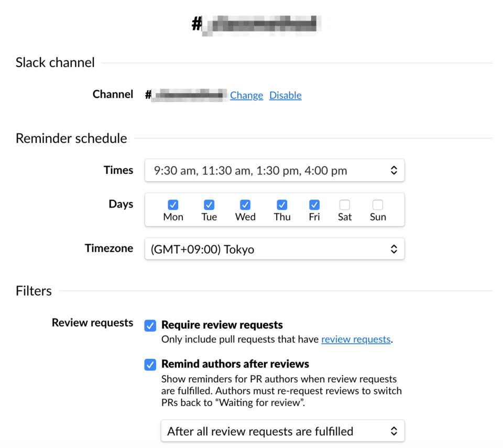Click the Timezone dropdown chevron icon

394,248
